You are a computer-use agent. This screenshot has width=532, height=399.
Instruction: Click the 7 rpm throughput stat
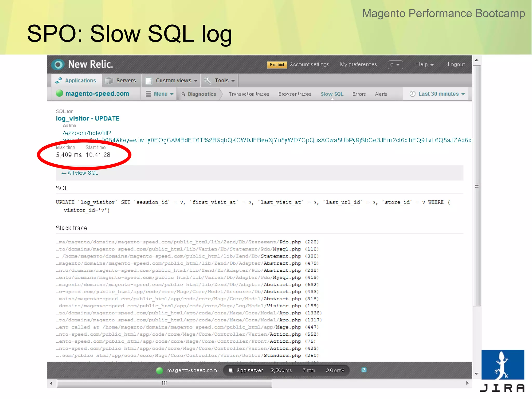tap(309, 370)
